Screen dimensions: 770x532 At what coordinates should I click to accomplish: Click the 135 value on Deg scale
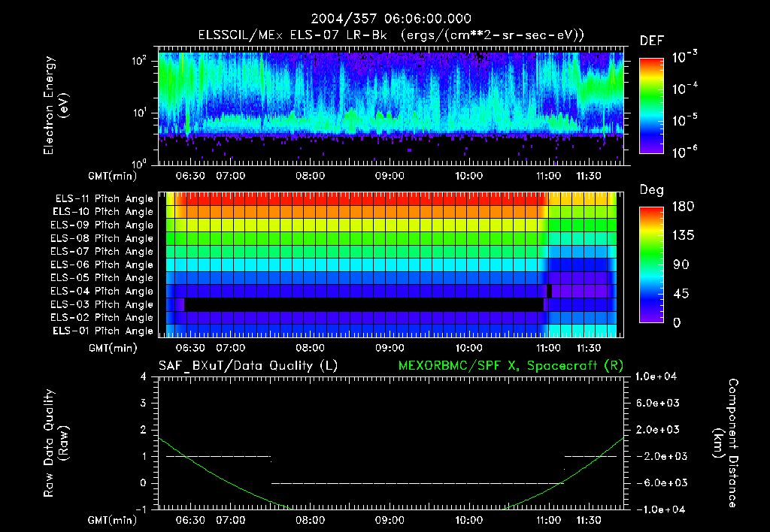(x=683, y=235)
